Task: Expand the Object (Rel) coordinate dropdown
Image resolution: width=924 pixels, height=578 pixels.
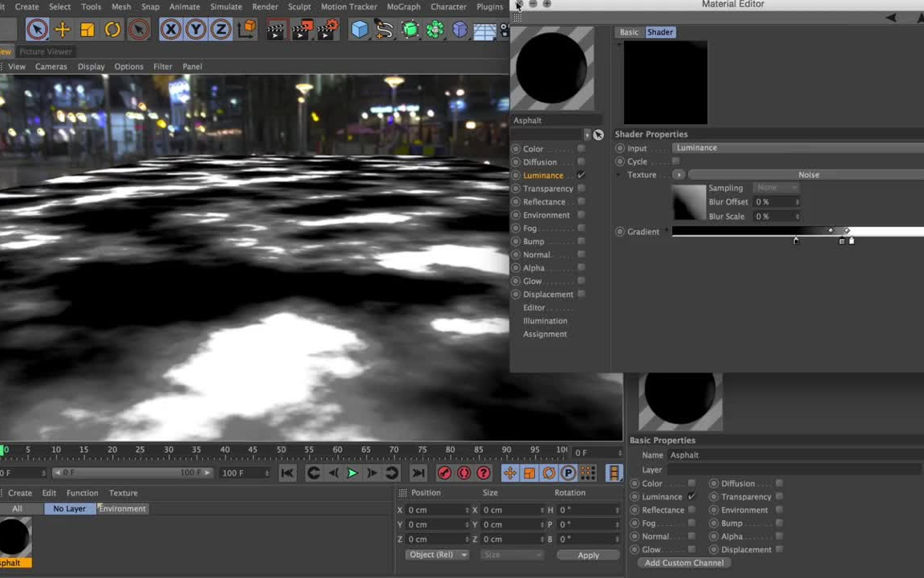Action: coord(437,554)
